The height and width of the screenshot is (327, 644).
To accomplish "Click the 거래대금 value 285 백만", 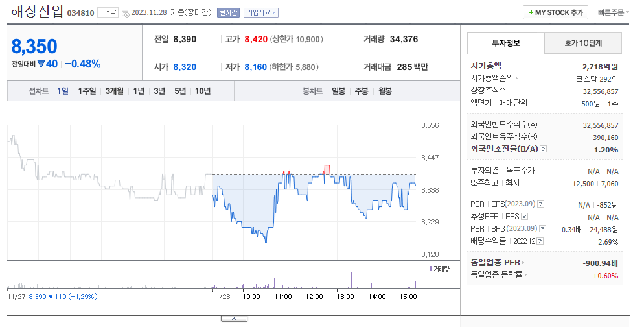I will click(412, 67).
